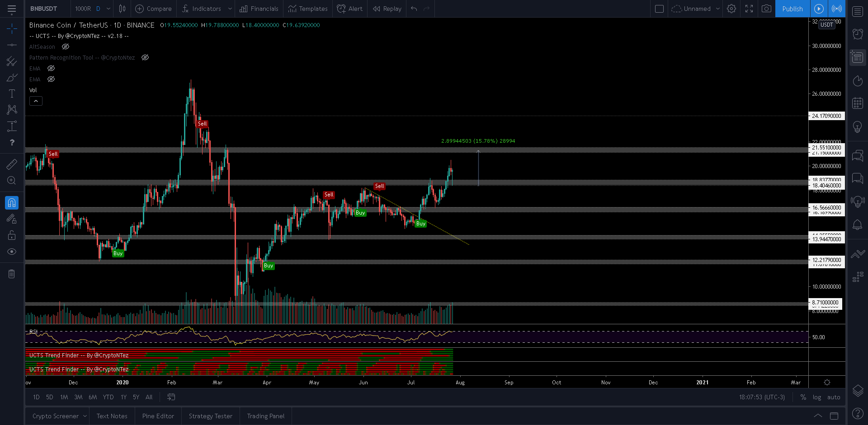Open the help center question icon

click(x=858, y=413)
